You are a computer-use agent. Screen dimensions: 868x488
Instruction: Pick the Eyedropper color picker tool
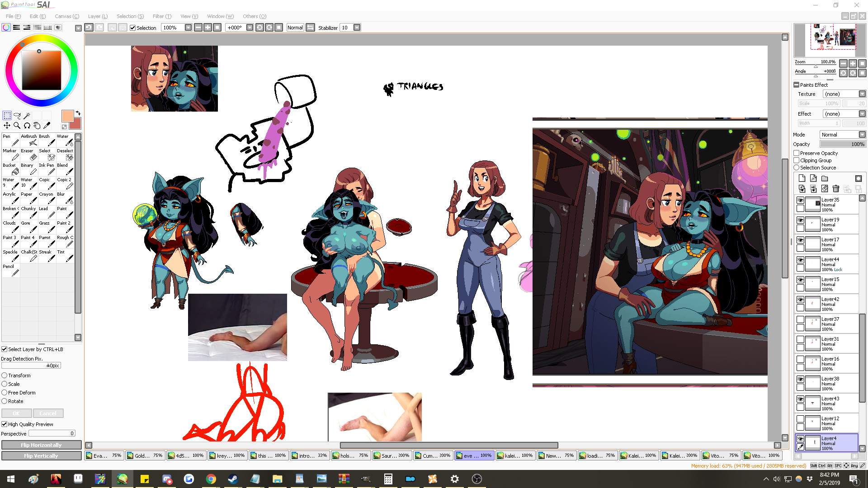47,126
